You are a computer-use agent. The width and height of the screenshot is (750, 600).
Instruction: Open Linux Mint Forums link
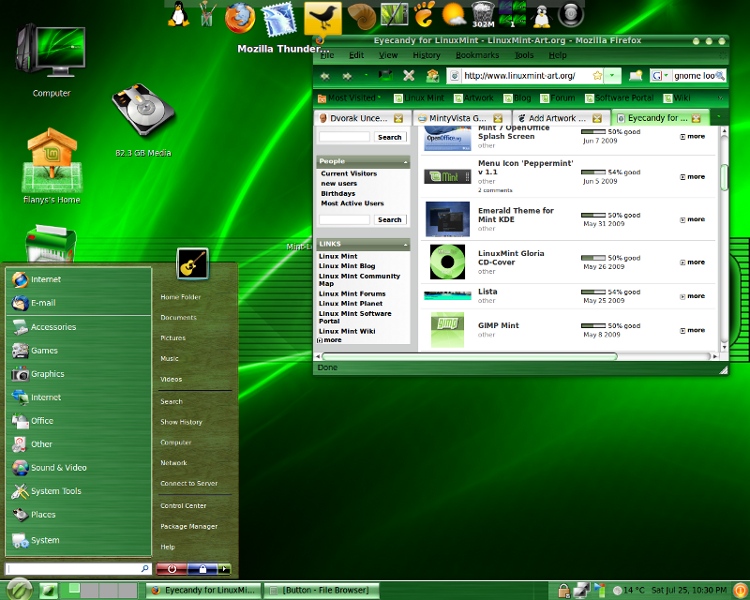[352, 294]
